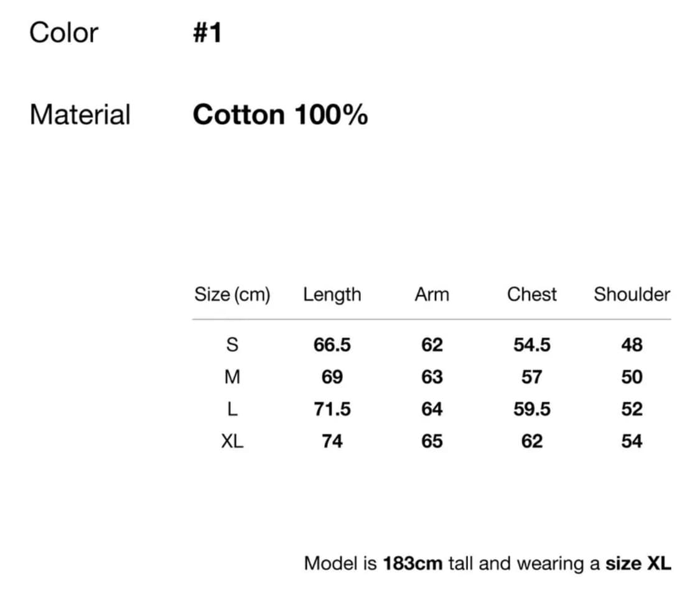Select the S size row label
Viewport: 700px width, 614px height.
point(232,345)
